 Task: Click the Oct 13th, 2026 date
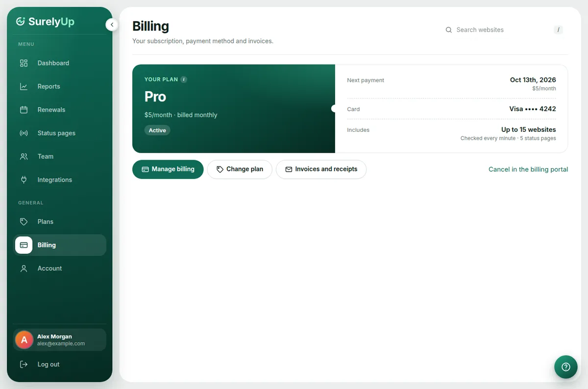click(533, 80)
